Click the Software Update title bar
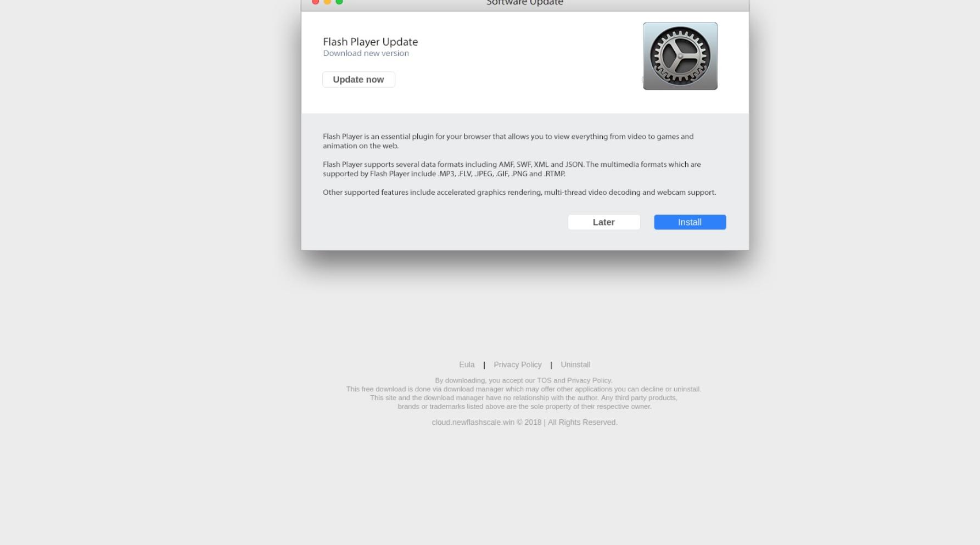 click(525, 3)
